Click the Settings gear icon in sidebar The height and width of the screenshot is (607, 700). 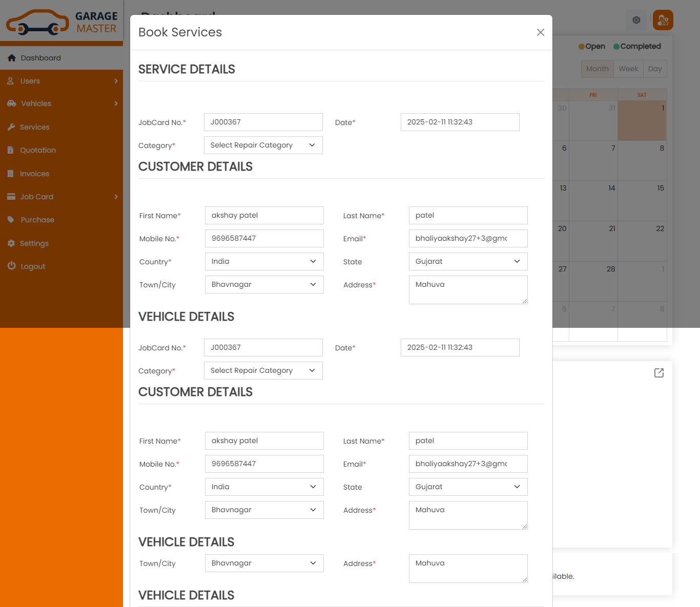(x=11, y=243)
